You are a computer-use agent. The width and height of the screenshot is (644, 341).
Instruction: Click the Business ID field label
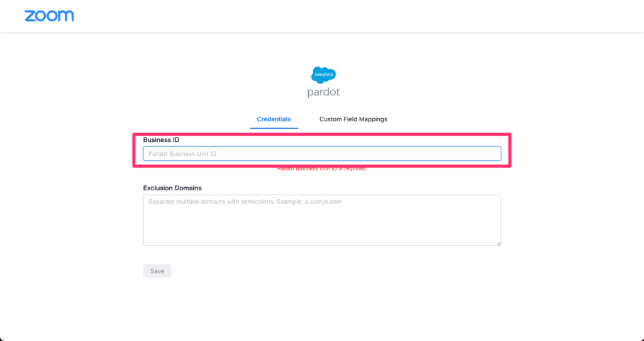coord(161,139)
